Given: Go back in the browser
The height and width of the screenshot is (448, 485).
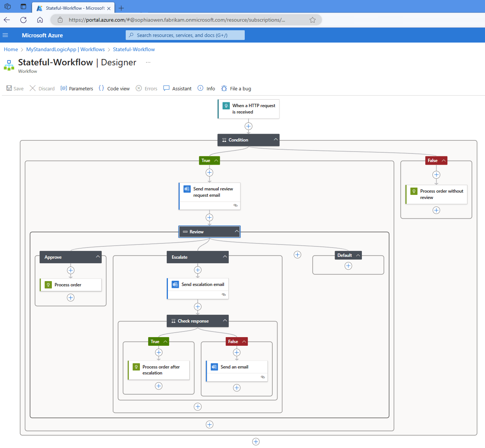Looking at the screenshot, I should click(7, 20).
